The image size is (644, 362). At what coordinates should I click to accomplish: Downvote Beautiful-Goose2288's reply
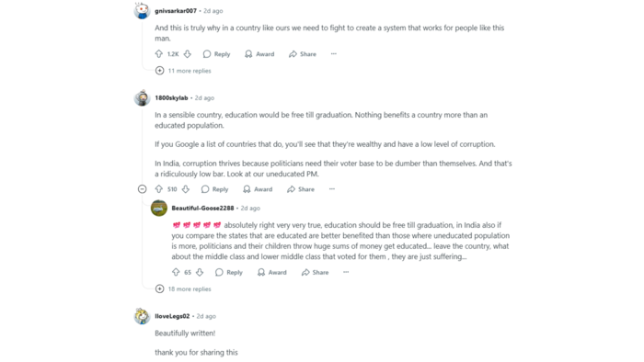click(x=200, y=272)
